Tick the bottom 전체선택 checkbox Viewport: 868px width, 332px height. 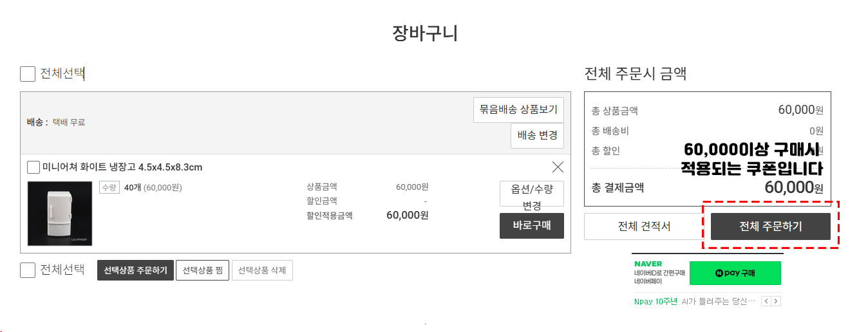[28, 270]
